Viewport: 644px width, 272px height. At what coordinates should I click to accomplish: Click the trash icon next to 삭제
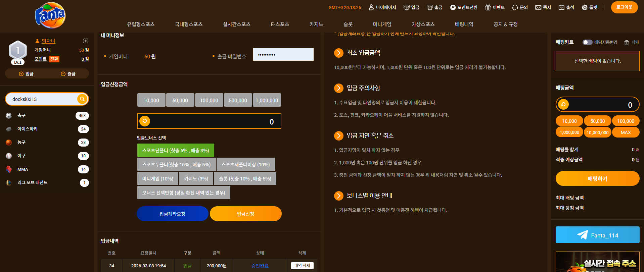coord(627,43)
